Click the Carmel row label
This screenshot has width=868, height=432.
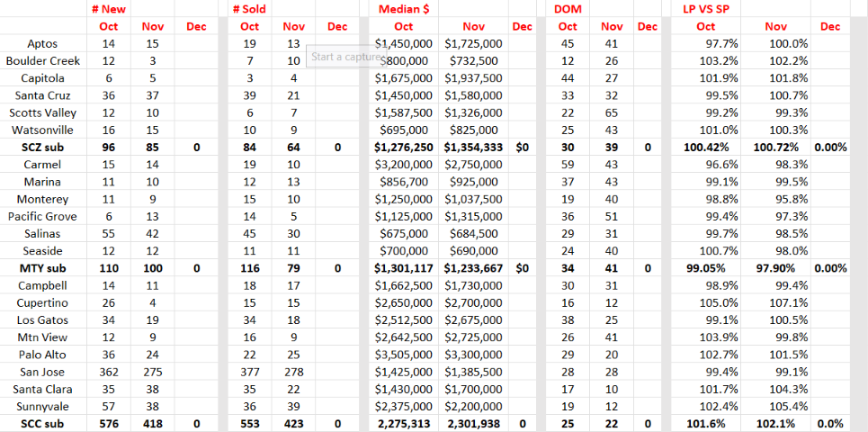pyautogui.click(x=42, y=164)
